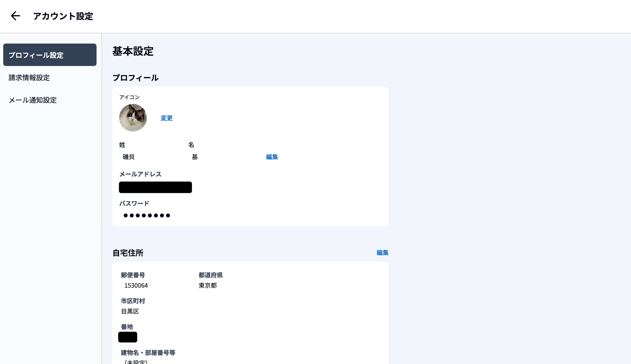
Task: Click the redacted メールアドレス field
Action: [x=155, y=187]
